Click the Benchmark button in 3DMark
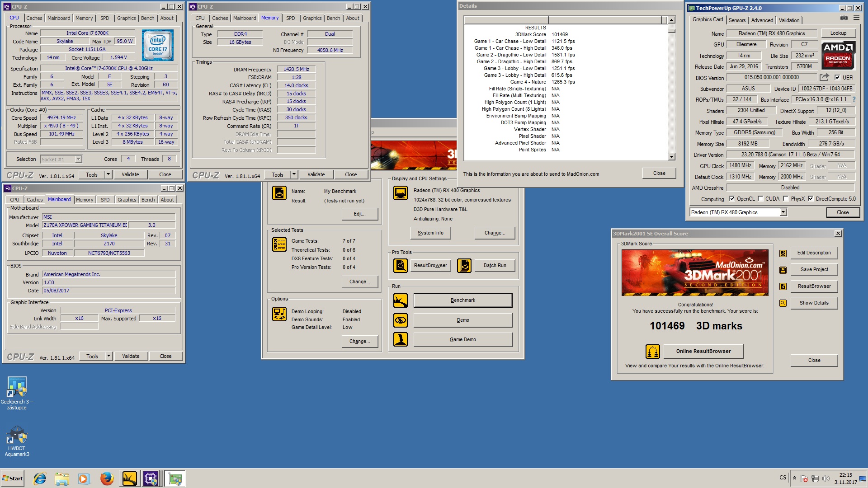This screenshot has width=868, height=488. click(x=463, y=300)
